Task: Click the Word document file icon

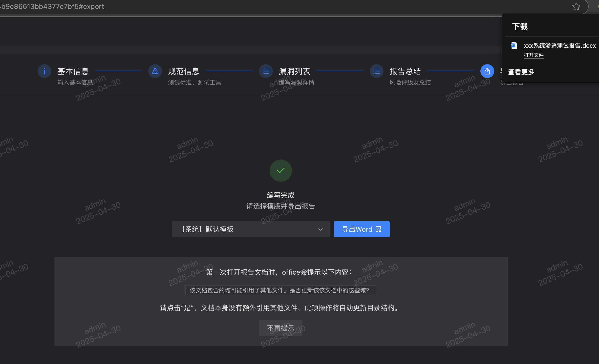Action: 514,45
